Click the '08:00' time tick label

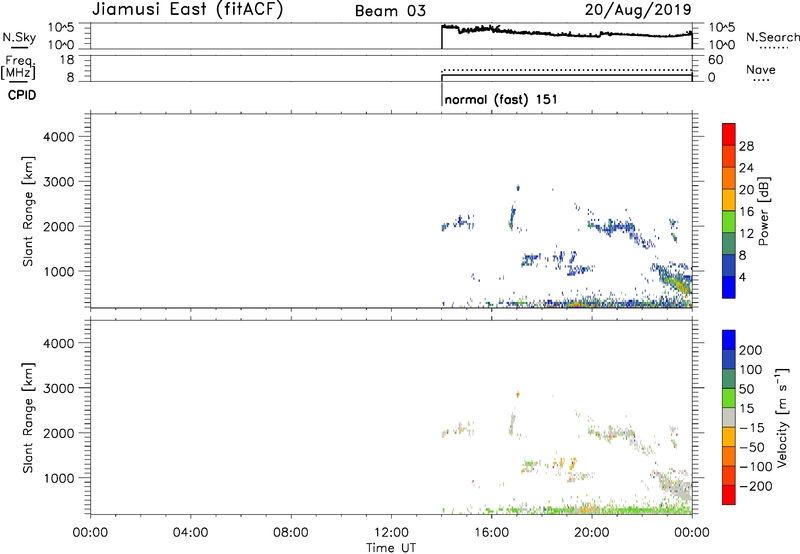click(291, 533)
